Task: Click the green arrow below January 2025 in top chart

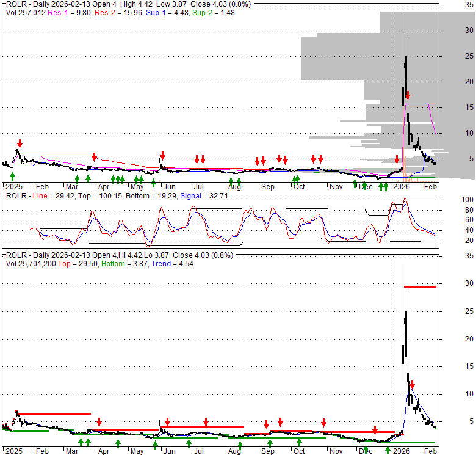Action: tap(12, 176)
